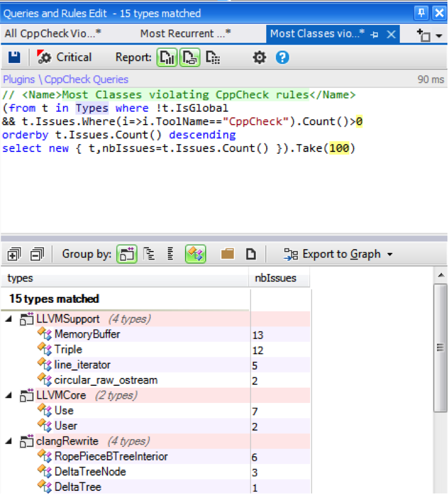Toggle the Critical rule flag
Screen dimensions: 448x494
(x=64, y=57)
